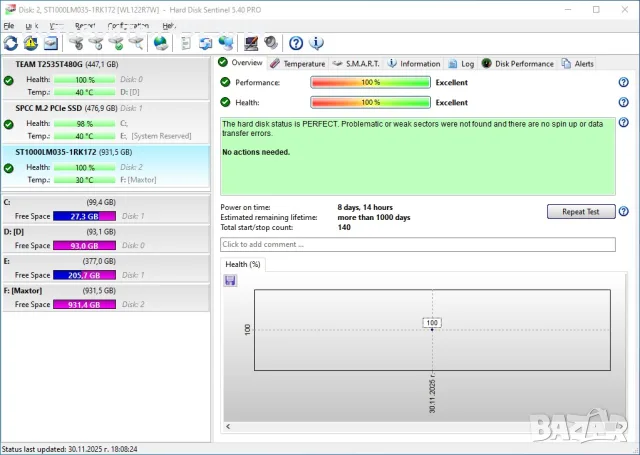Click the 'Click to add comment' field

(418, 244)
